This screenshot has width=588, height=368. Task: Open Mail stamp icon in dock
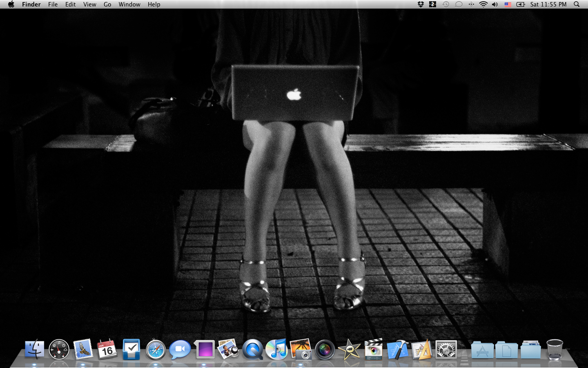(x=83, y=350)
